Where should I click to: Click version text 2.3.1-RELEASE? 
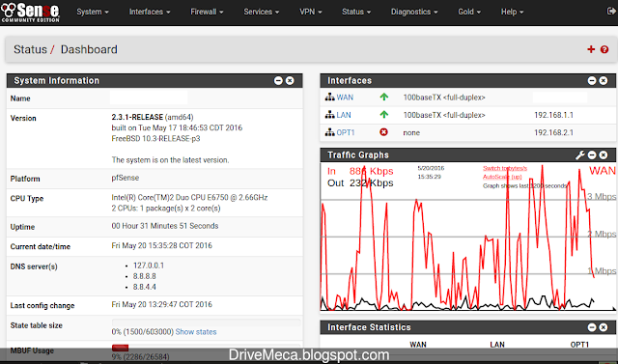pos(137,118)
